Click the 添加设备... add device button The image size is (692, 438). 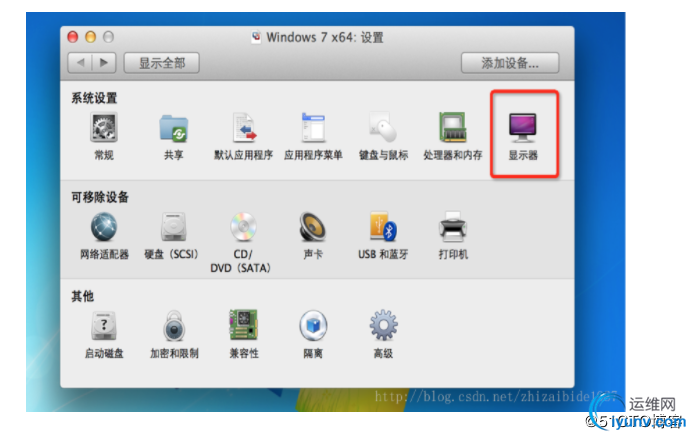pos(510,63)
